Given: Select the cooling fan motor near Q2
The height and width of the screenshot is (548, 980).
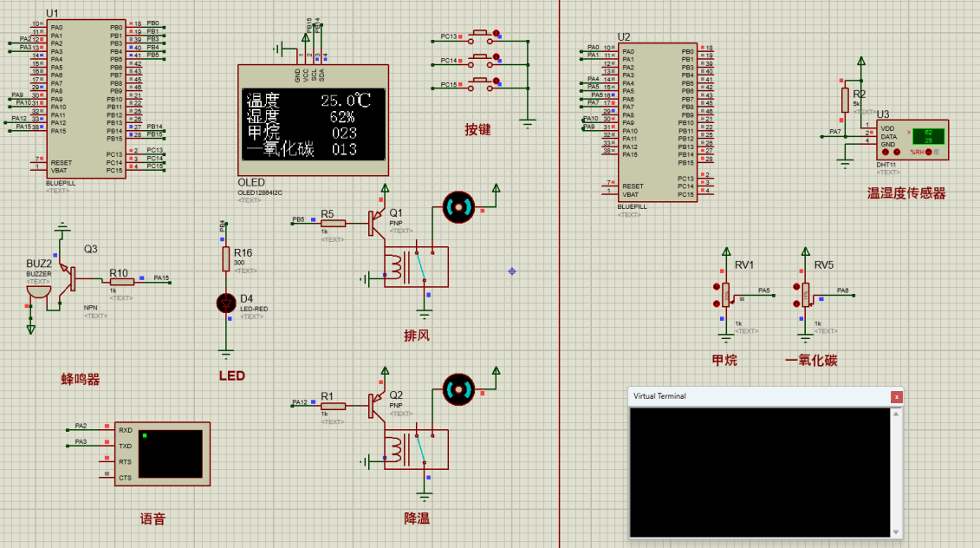Looking at the screenshot, I should coord(458,389).
